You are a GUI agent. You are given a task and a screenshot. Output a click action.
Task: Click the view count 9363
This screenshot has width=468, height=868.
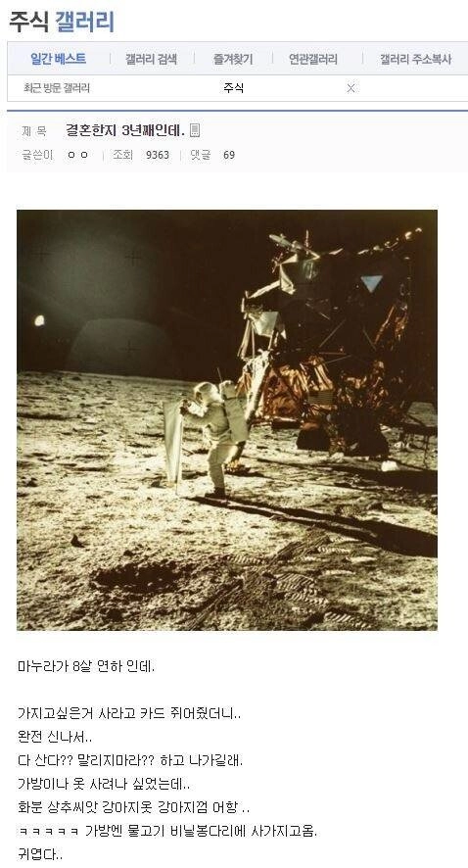[x=157, y=155]
